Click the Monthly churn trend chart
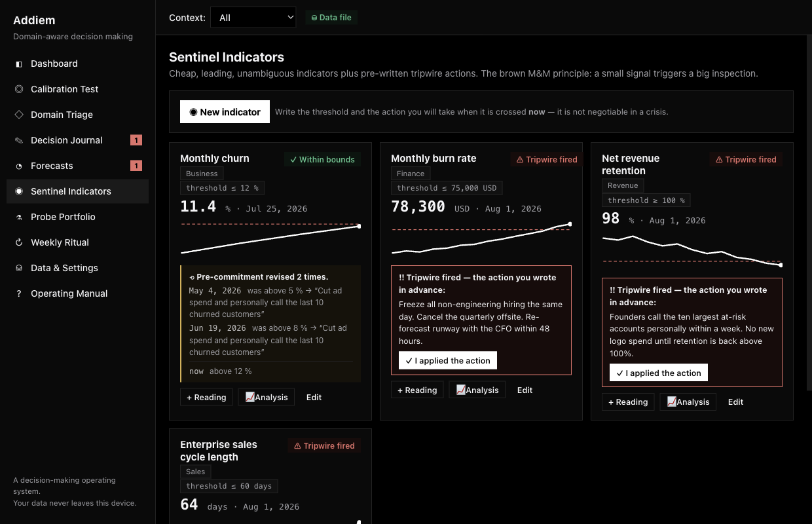Viewport: 812px width, 524px height. click(x=270, y=238)
